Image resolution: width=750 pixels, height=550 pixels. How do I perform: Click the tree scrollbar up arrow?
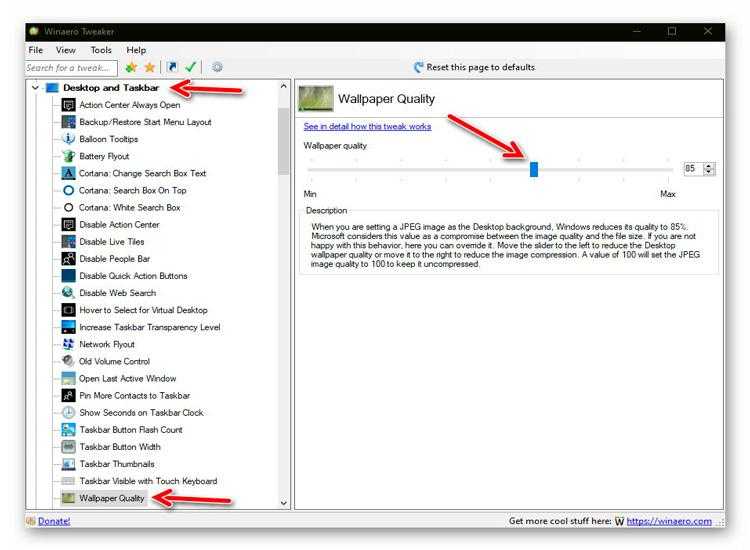pos(284,87)
